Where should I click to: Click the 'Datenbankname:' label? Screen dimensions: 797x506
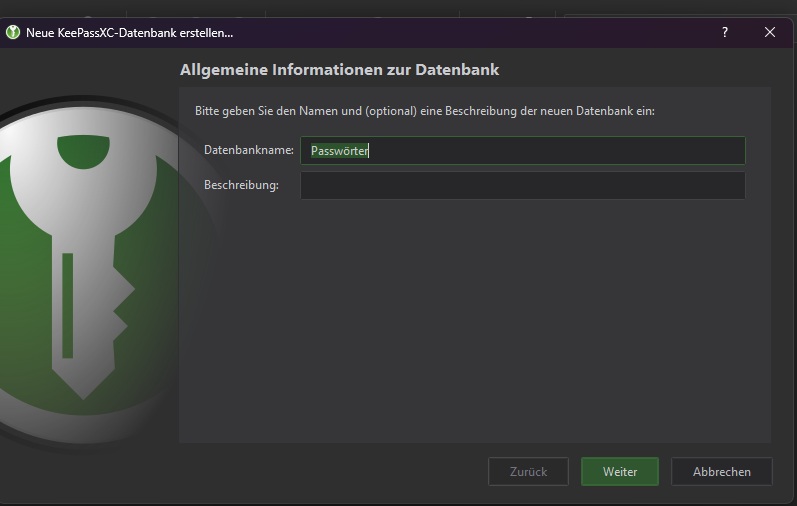tap(249, 150)
